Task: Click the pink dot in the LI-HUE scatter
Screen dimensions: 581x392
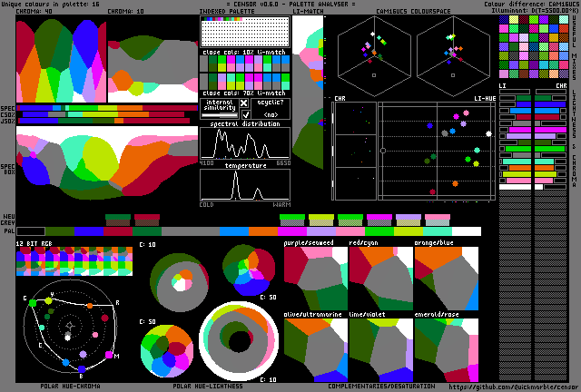Action: click(x=466, y=113)
